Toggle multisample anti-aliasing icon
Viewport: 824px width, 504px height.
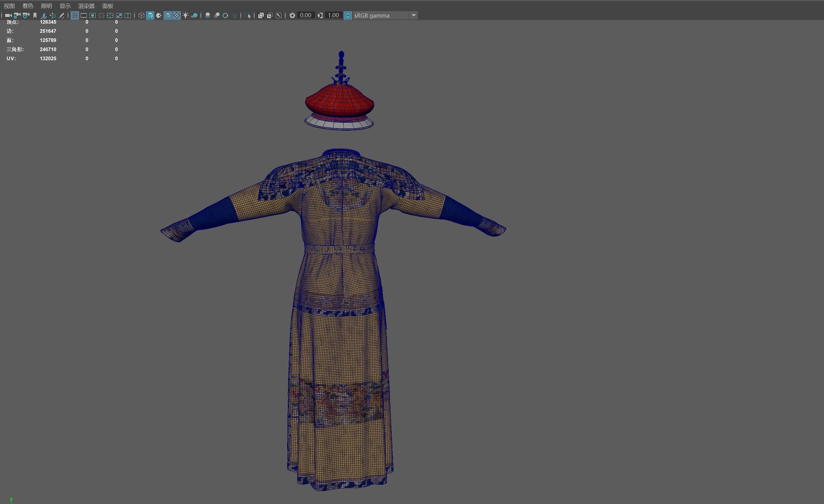(225, 15)
